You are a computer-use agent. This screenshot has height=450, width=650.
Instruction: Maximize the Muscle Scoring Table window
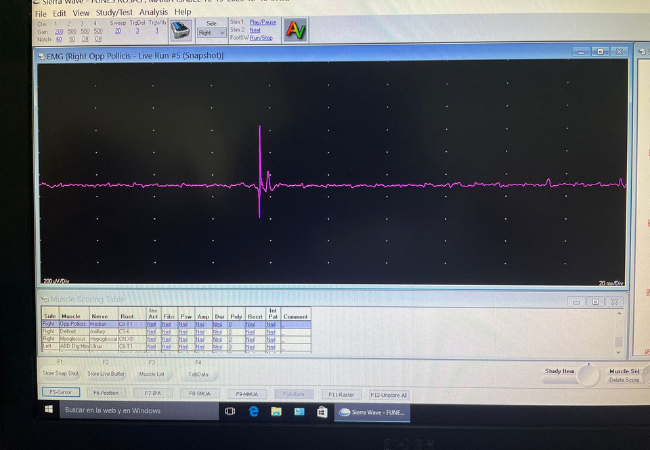595,302
